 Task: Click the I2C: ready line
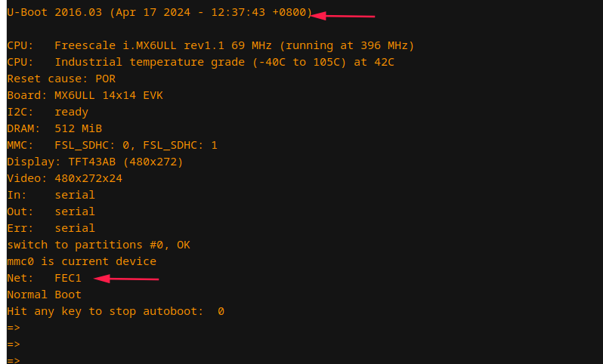(x=48, y=112)
